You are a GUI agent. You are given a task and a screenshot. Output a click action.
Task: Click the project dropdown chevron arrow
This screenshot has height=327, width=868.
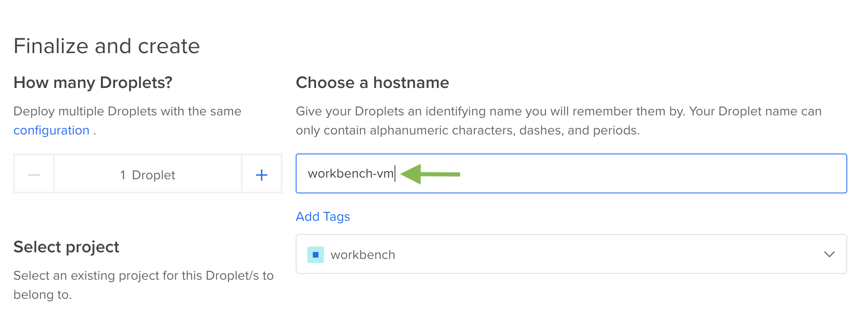(x=829, y=254)
